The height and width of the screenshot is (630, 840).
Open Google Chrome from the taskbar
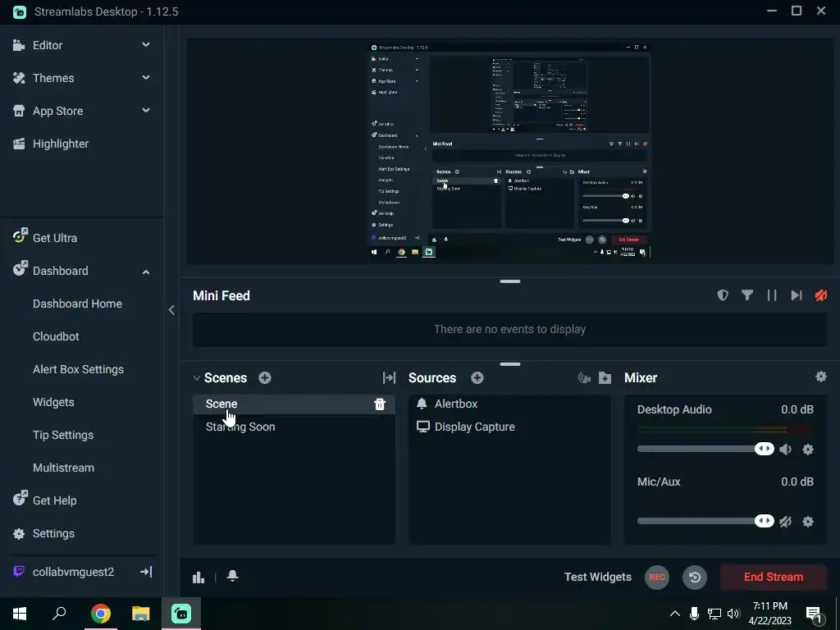point(100,614)
